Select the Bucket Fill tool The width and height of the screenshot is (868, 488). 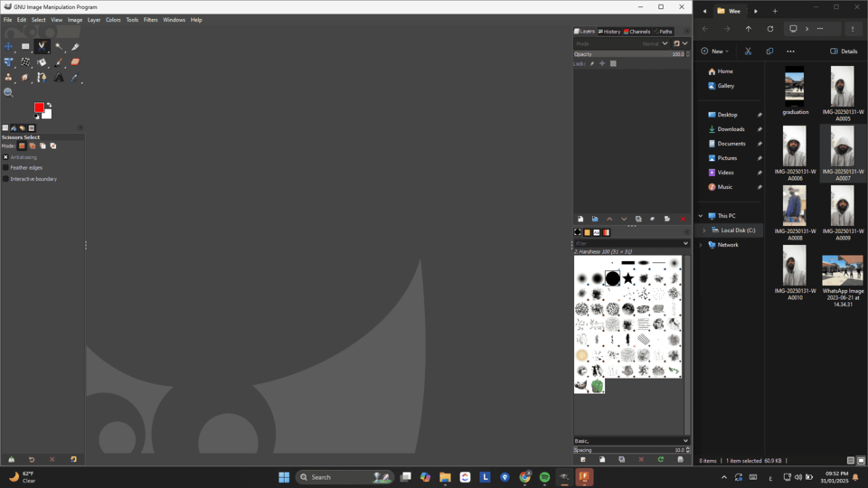click(42, 62)
